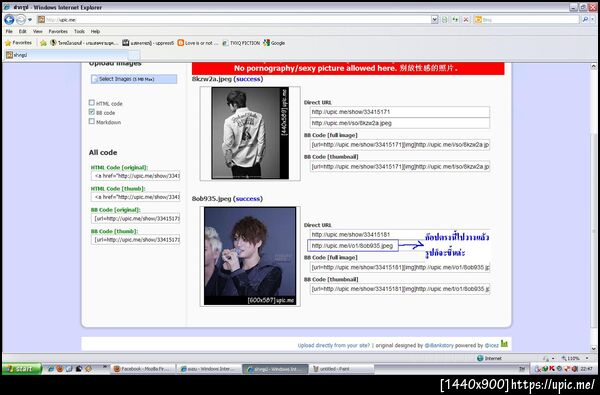Click the BB Code [full image] field for 8kzw2a
Viewport: 600px width, 395px height.
(x=400, y=145)
